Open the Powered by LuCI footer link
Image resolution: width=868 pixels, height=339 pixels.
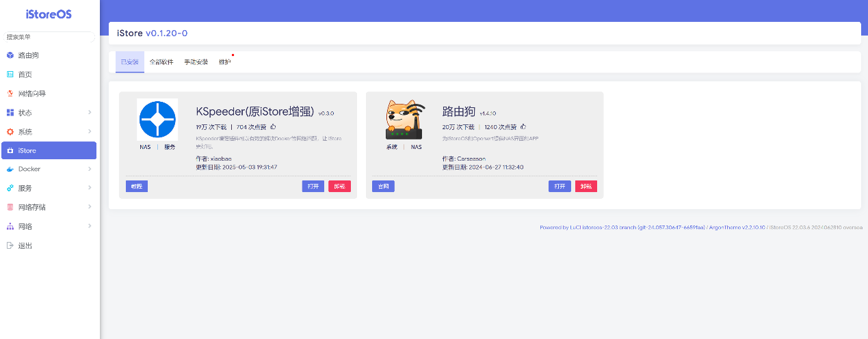[622, 227]
